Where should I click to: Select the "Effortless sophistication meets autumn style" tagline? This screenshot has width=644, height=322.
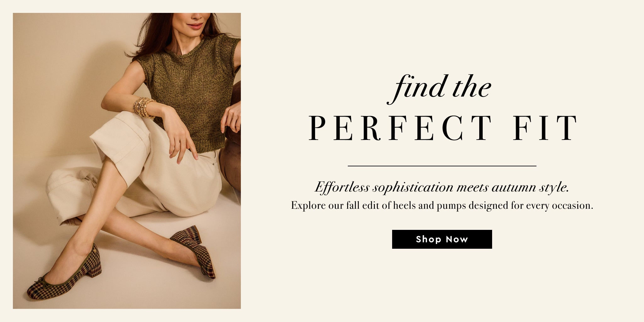442,188
